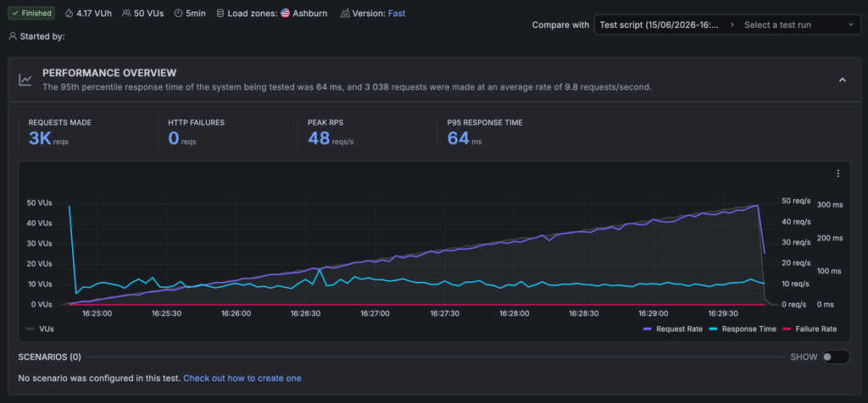Image resolution: width=868 pixels, height=403 pixels.
Task: Click the Performance Overview chart icon
Action: point(25,80)
